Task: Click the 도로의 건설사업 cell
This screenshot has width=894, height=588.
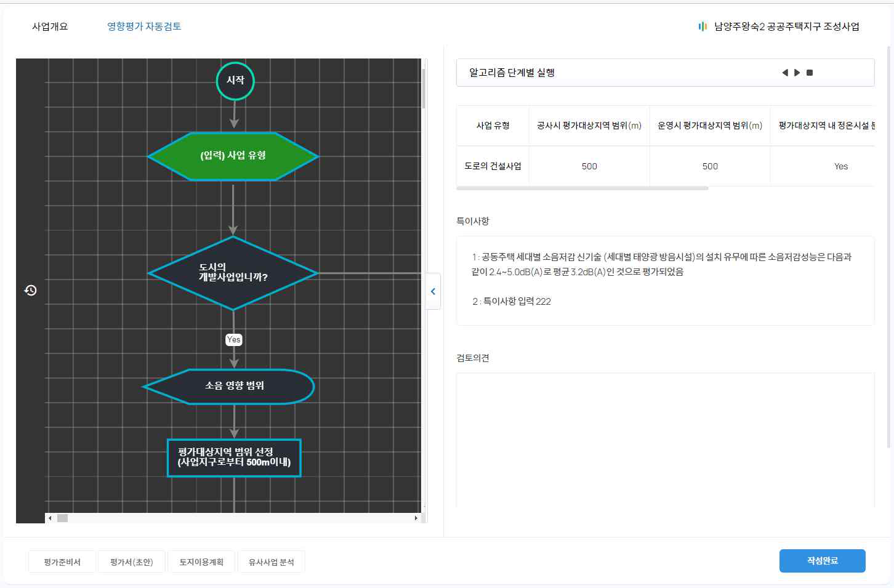Action: (493, 166)
